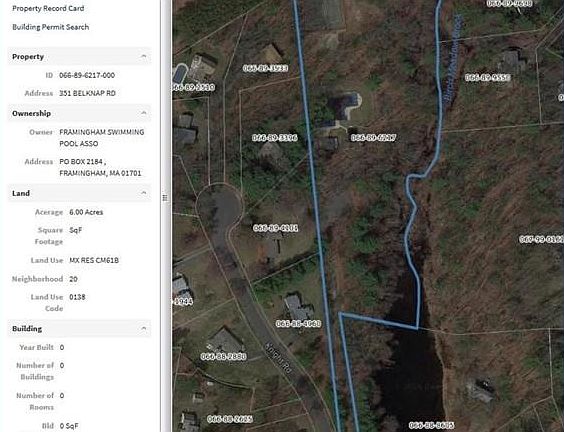Click the Building section header title
564x432 pixels.
(27, 328)
